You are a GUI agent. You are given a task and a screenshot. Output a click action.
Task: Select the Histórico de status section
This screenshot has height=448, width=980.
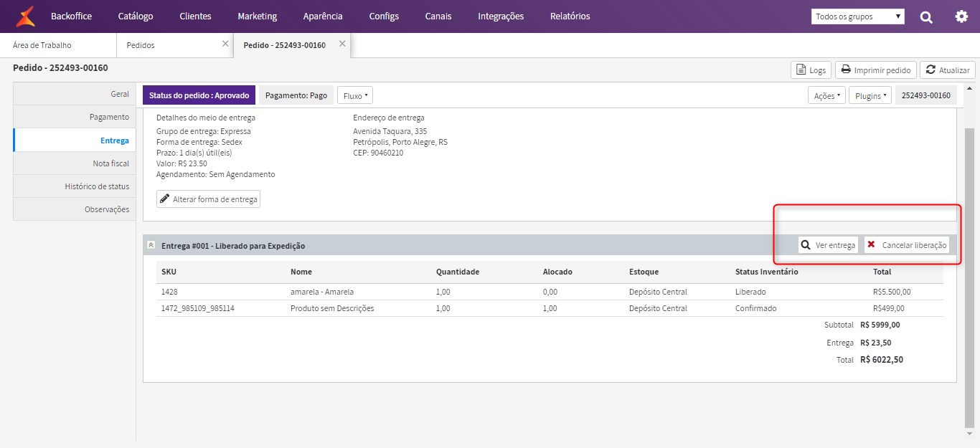(x=75, y=186)
